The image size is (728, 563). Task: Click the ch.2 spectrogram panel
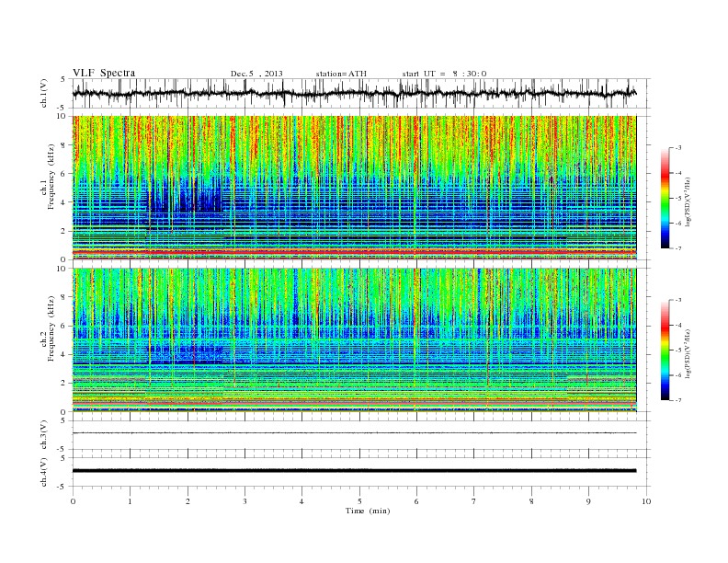354,340
